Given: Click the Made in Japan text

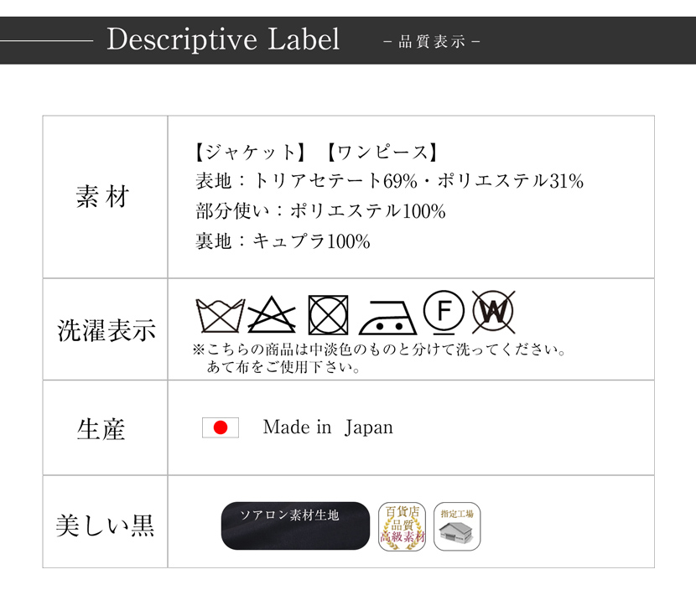Looking at the screenshot, I should 328,427.
